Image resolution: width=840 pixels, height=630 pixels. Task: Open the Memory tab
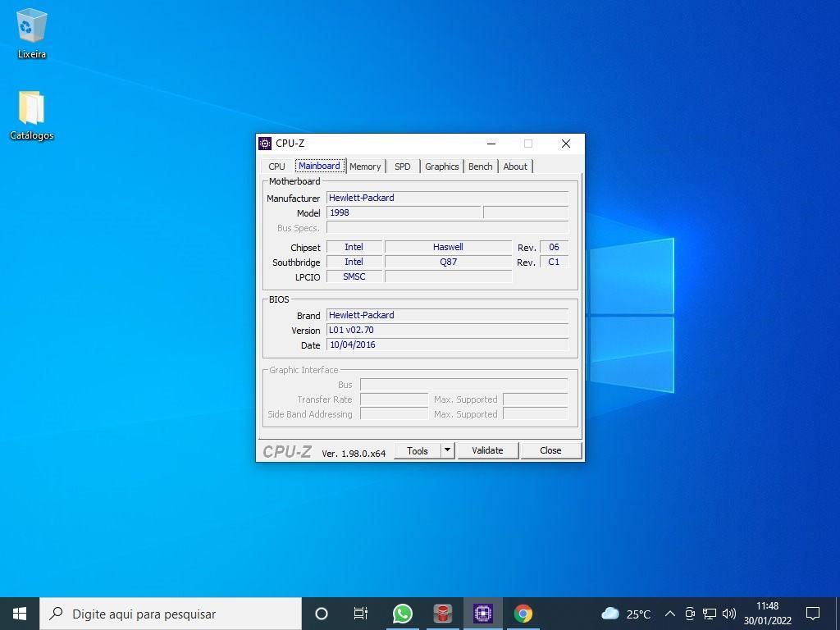pos(365,167)
